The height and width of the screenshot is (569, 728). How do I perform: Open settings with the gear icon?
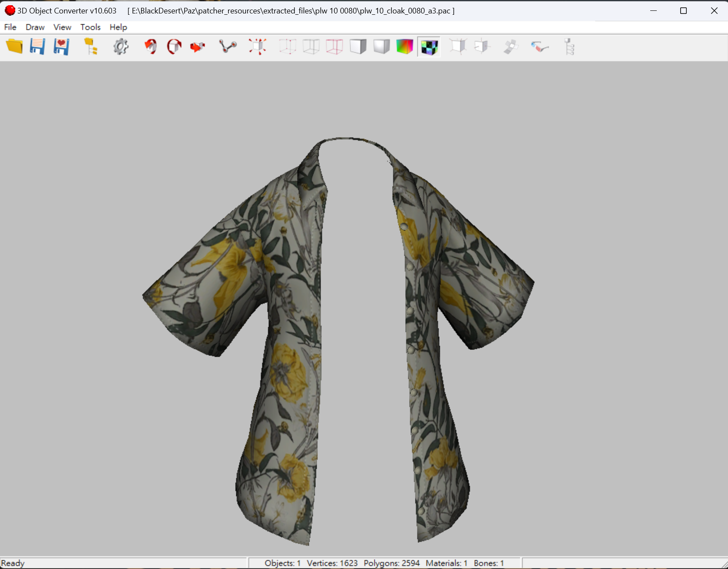click(121, 46)
